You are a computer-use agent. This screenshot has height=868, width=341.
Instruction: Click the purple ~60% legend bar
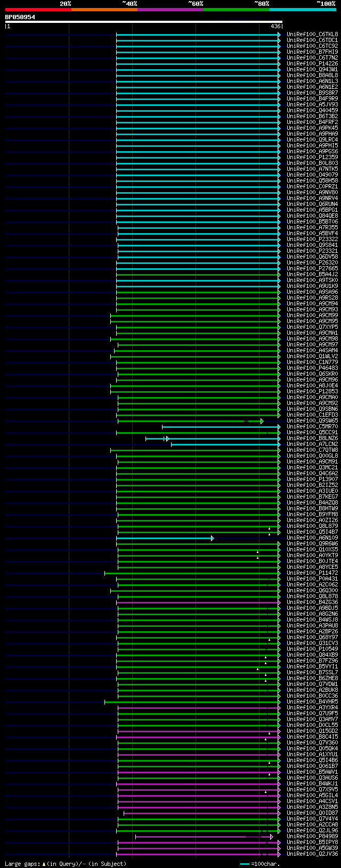pyautogui.click(x=170, y=10)
